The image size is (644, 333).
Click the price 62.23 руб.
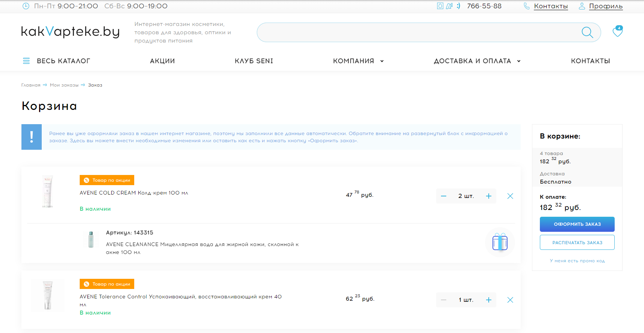[x=360, y=298]
